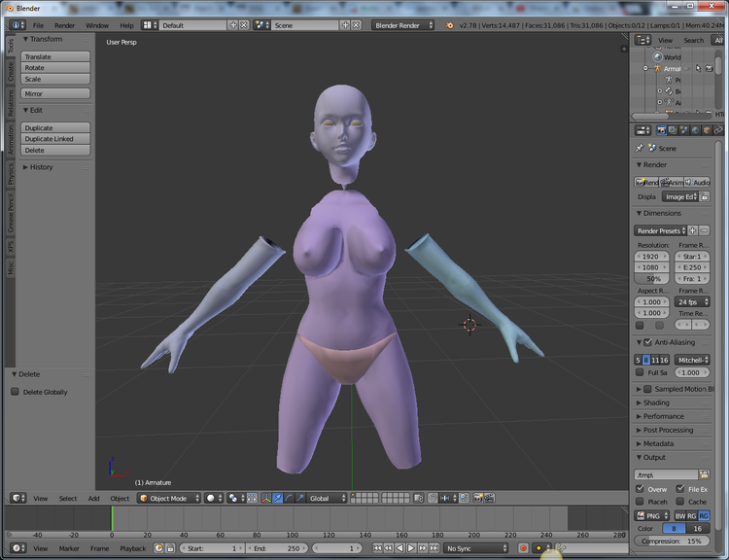Open the Scene properties tab icon
Image resolution: width=729 pixels, height=560 pixels.
684,130
